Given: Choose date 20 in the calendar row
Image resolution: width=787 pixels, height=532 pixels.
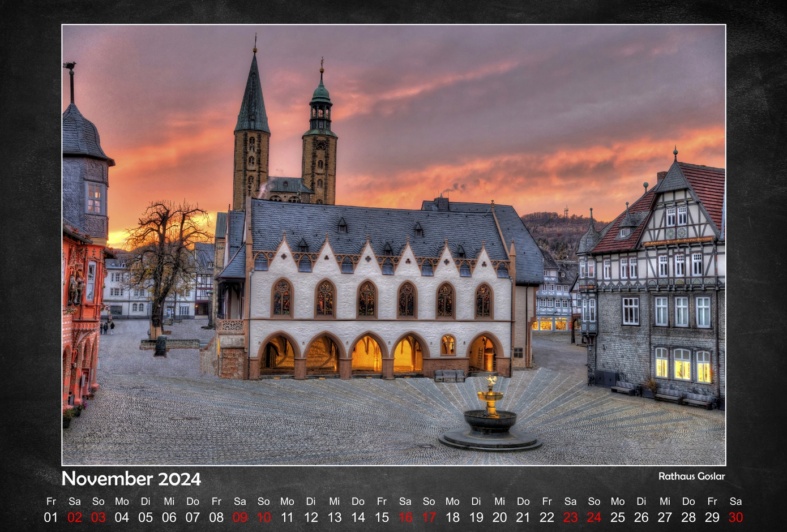Looking at the screenshot, I should (x=499, y=517).
